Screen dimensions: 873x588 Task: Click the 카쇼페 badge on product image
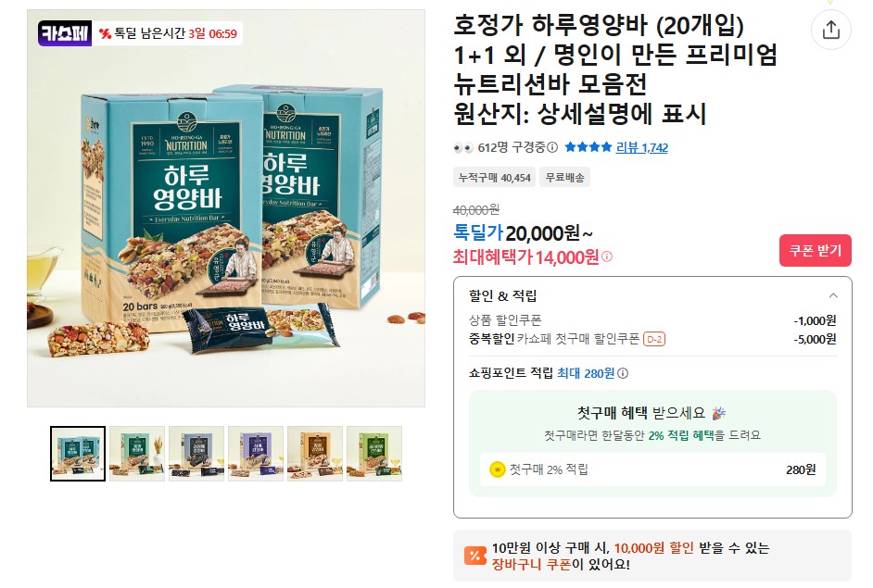65,33
